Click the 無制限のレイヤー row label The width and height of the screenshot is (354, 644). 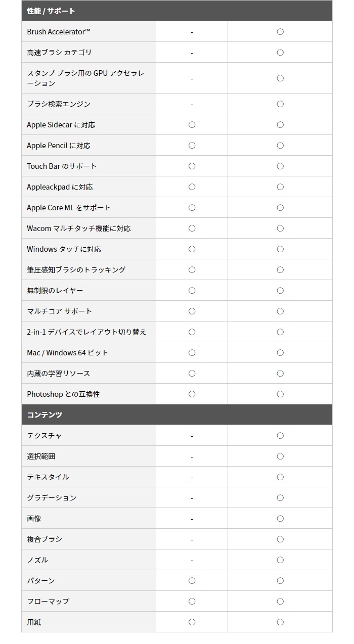coord(55,291)
